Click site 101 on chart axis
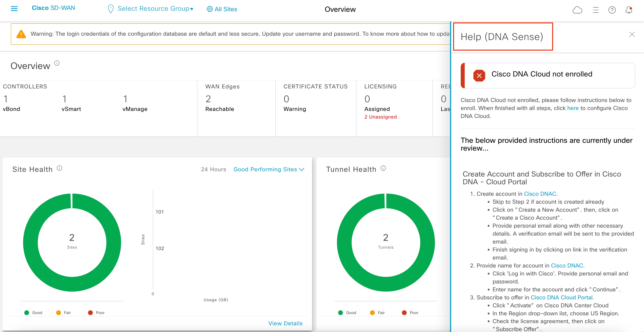 click(x=160, y=212)
